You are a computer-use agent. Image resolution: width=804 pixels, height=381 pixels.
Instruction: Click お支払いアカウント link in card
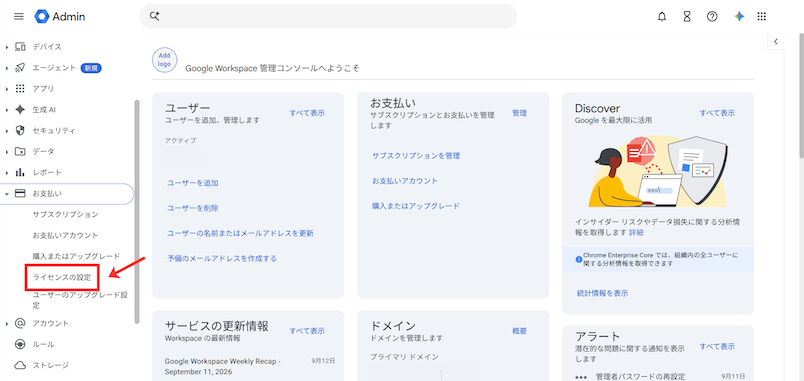(405, 181)
